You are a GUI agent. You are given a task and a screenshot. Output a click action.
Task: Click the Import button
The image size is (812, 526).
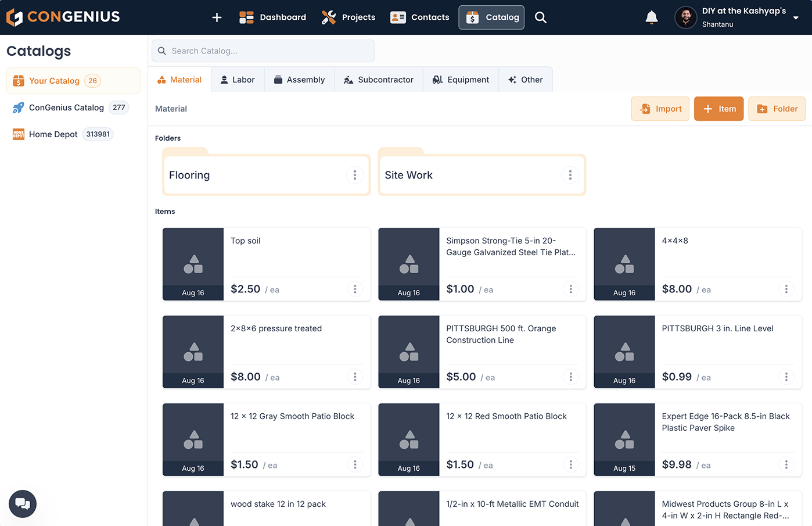(660, 109)
